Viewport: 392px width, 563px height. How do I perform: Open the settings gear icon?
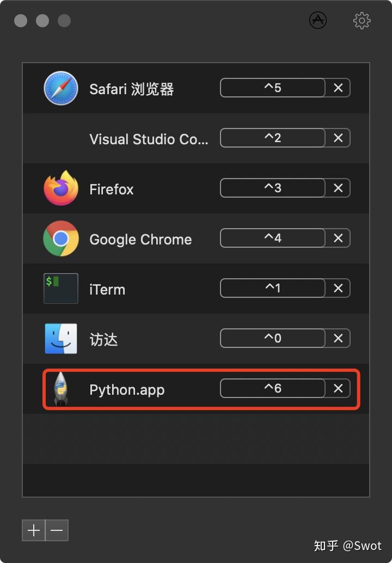coord(362,20)
